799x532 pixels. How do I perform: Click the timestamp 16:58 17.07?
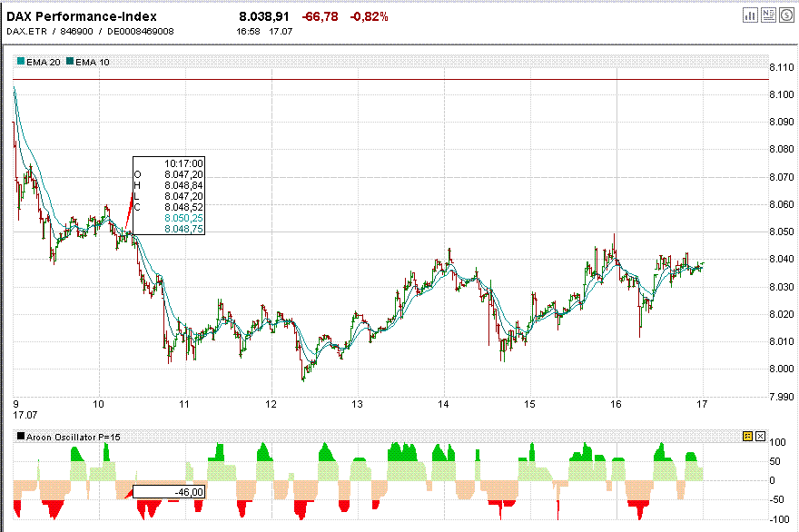[264, 32]
